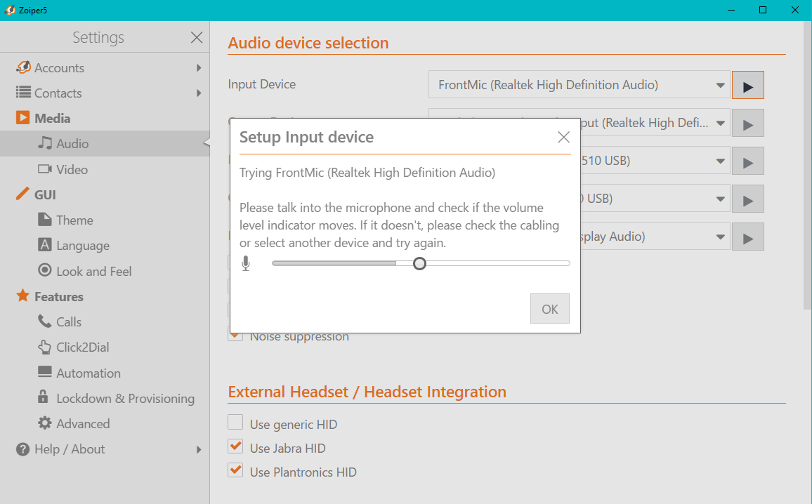Viewport: 812px width, 504px height.
Task: Go to the Click2Dial settings page
Action: pos(82,347)
